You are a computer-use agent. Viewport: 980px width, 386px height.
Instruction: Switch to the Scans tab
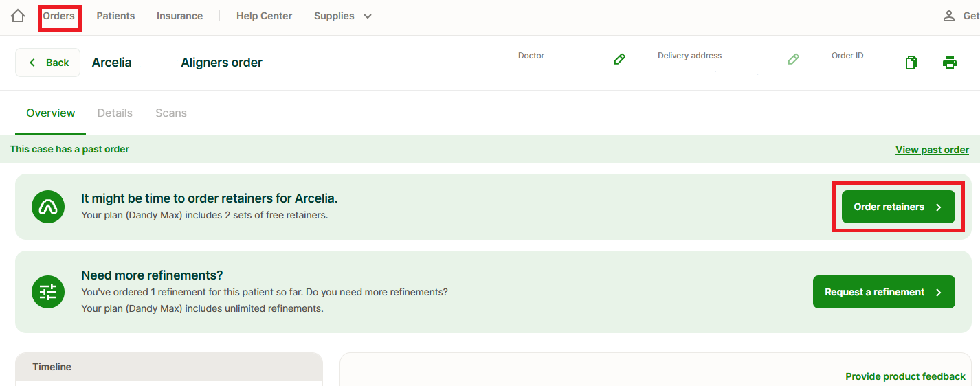171,113
